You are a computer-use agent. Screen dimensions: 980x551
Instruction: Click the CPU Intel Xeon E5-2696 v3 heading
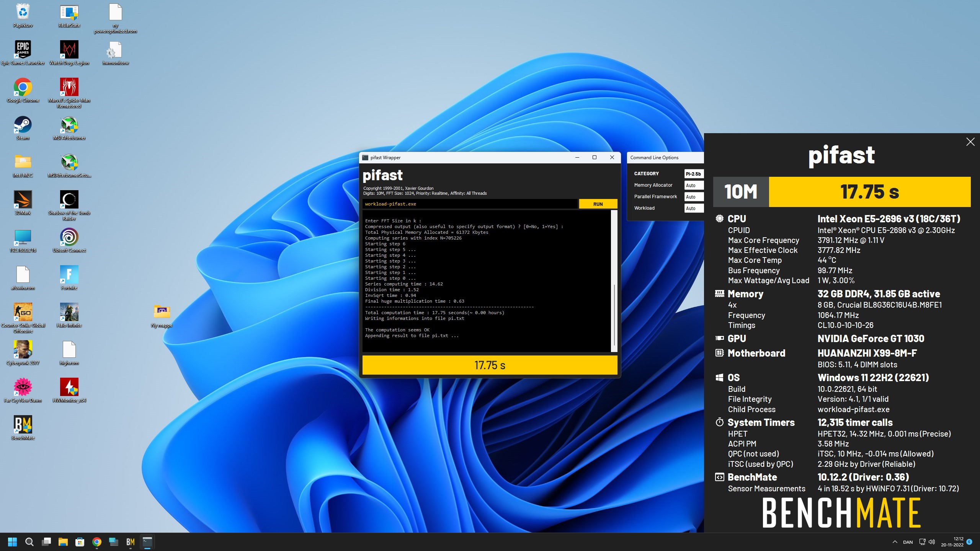[889, 219]
